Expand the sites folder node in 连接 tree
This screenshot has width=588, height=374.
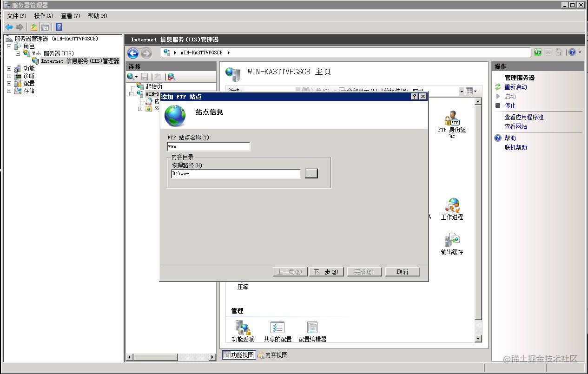pyautogui.click(x=140, y=109)
